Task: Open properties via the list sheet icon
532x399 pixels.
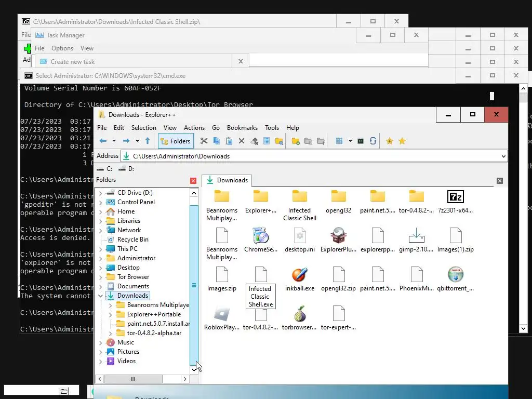Action: (x=267, y=141)
